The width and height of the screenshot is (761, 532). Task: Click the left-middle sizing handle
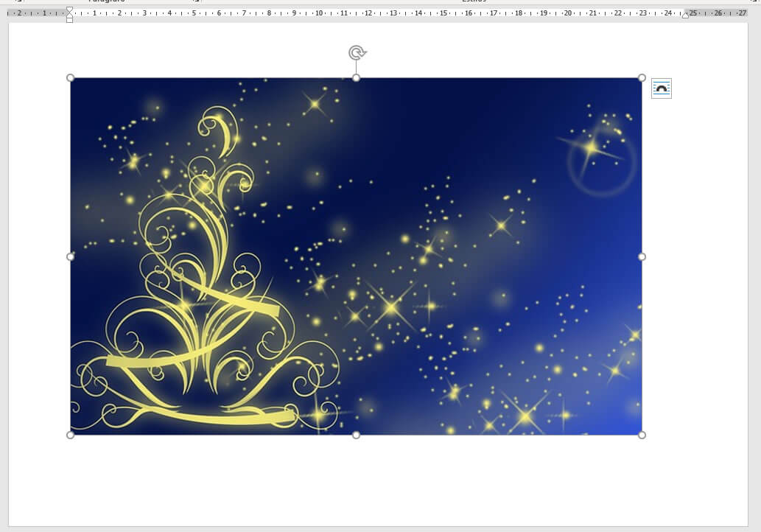71,256
